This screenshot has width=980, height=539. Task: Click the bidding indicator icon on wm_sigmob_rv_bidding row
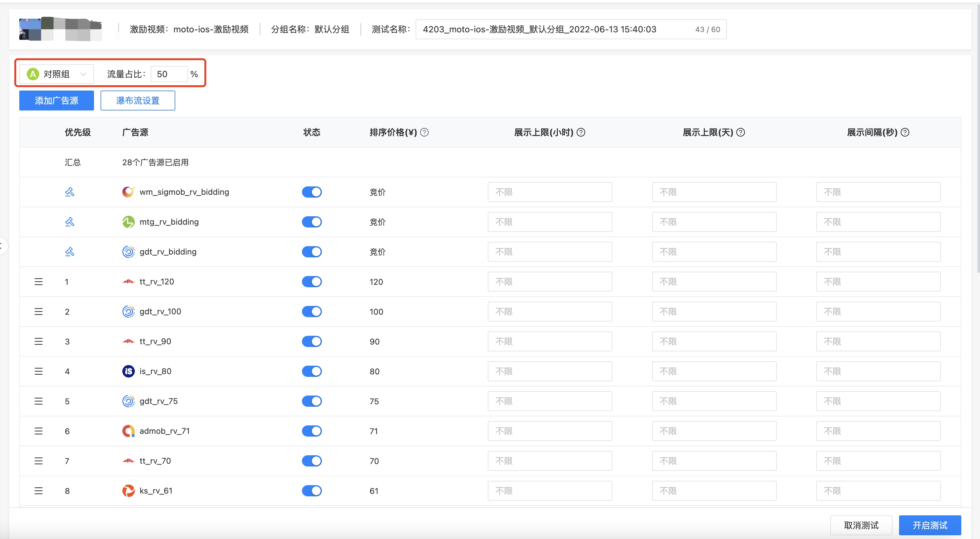pyautogui.click(x=69, y=192)
